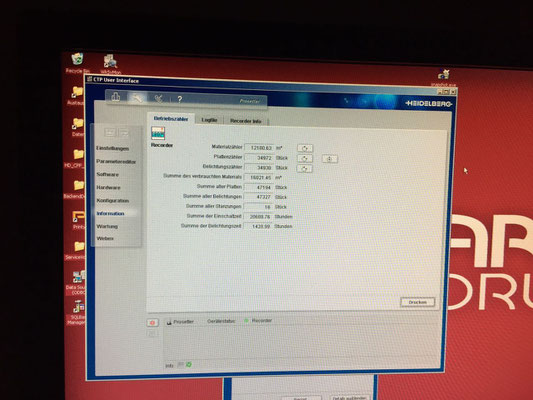Click the first toolbar icon left of wrench
Image resolution: width=533 pixels, height=400 pixels.
116,97
